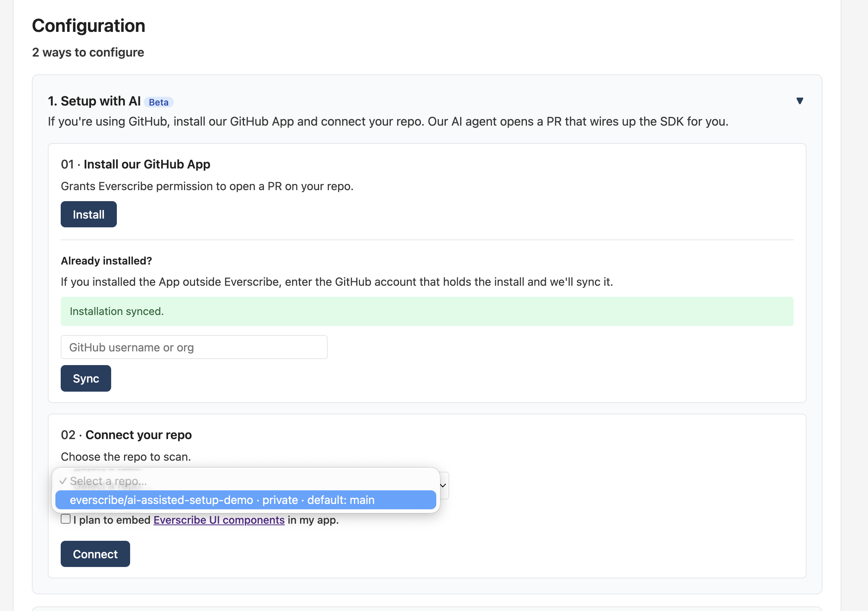Click the '1. Setup with AI' title
The image size is (868, 611).
(x=94, y=101)
